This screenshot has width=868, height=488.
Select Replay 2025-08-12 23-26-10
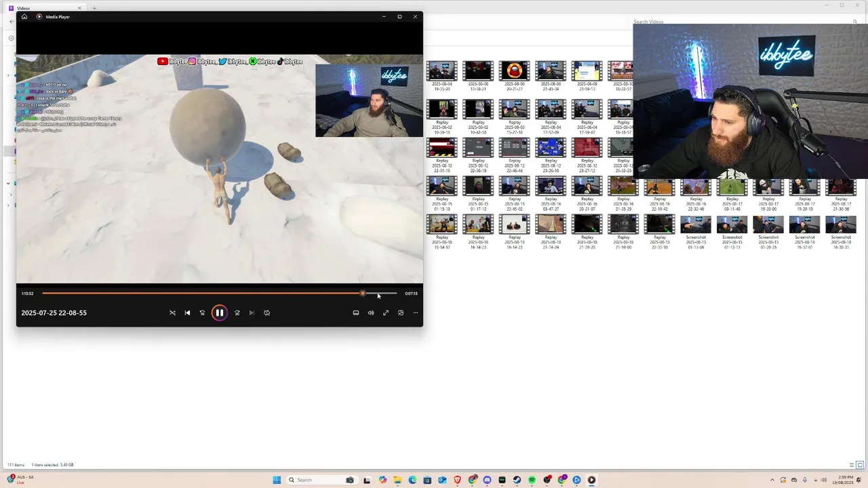click(551, 155)
